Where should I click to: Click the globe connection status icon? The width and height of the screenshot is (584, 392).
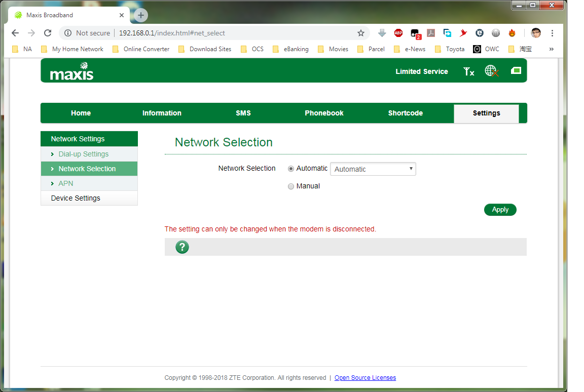pyautogui.click(x=492, y=71)
